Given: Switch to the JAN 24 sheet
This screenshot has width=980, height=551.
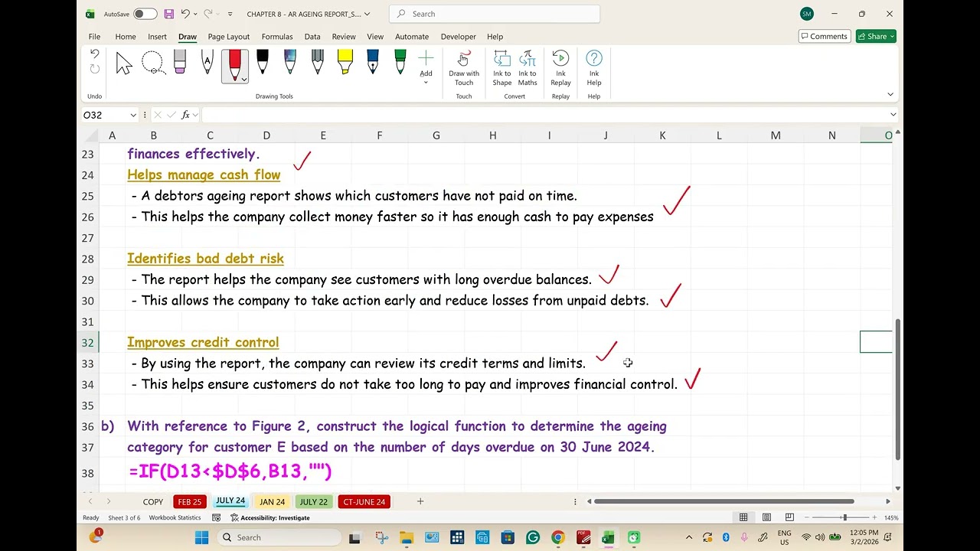Looking at the screenshot, I should pyautogui.click(x=272, y=502).
